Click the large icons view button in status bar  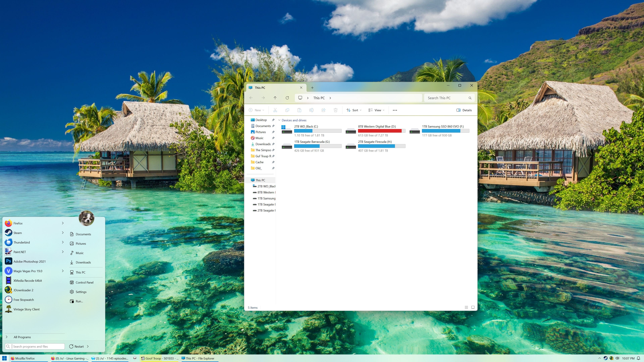click(473, 307)
